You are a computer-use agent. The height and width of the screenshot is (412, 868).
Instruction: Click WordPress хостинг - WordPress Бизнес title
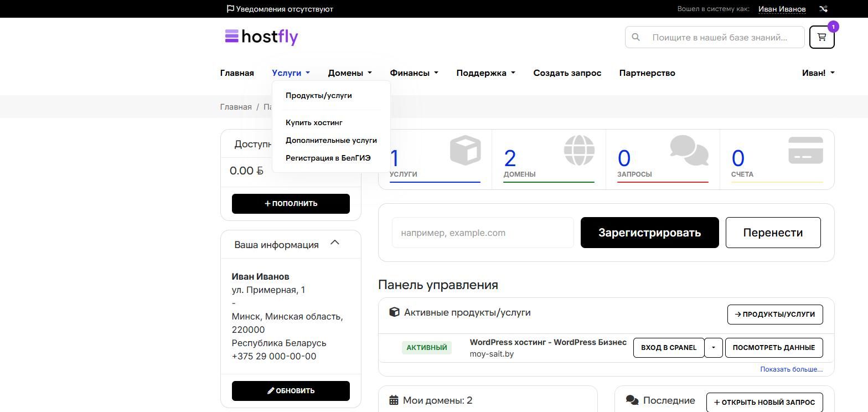click(x=548, y=342)
